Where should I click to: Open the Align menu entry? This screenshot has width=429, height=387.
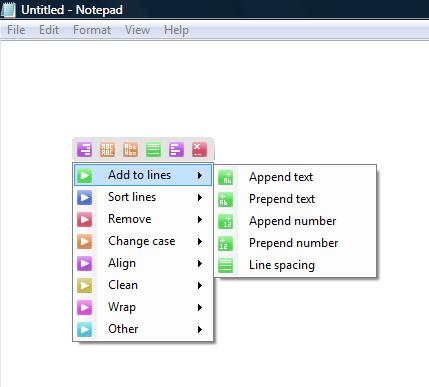click(x=143, y=263)
